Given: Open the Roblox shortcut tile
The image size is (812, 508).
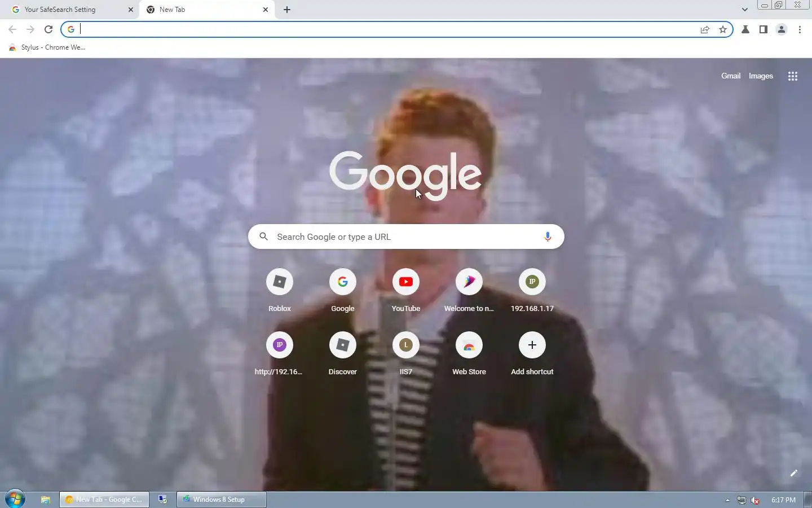Looking at the screenshot, I should tap(280, 291).
